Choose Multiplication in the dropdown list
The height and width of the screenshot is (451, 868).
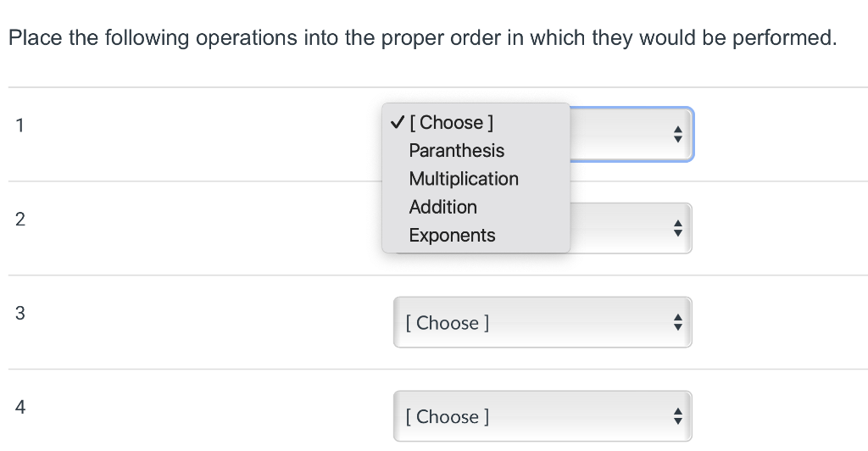[463, 179]
